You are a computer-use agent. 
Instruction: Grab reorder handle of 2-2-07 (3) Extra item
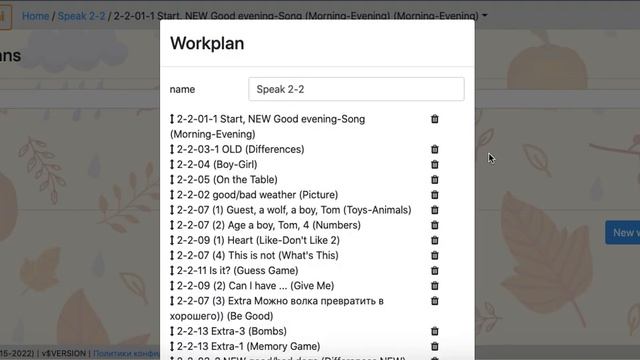[x=172, y=301]
